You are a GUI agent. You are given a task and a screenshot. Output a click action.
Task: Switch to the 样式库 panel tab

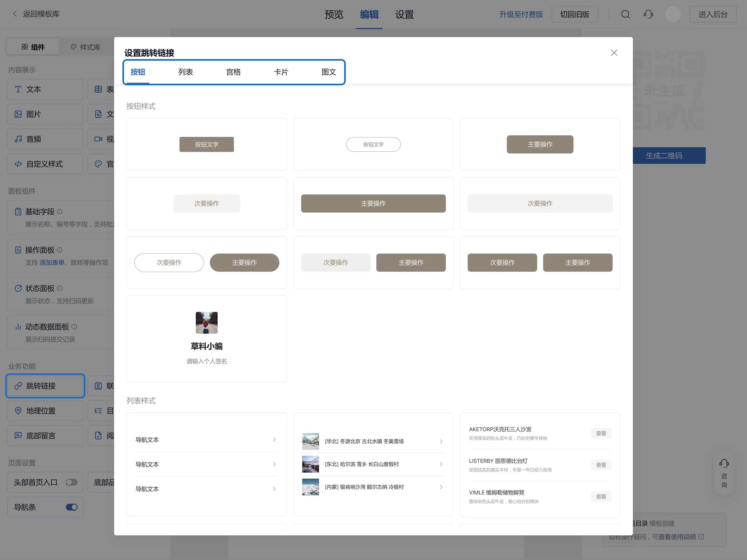point(85,47)
